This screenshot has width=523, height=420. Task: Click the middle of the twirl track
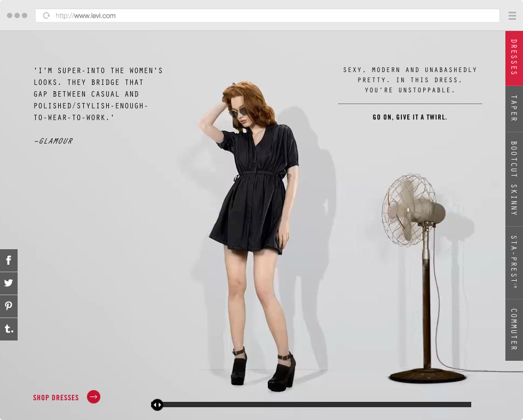point(311,405)
